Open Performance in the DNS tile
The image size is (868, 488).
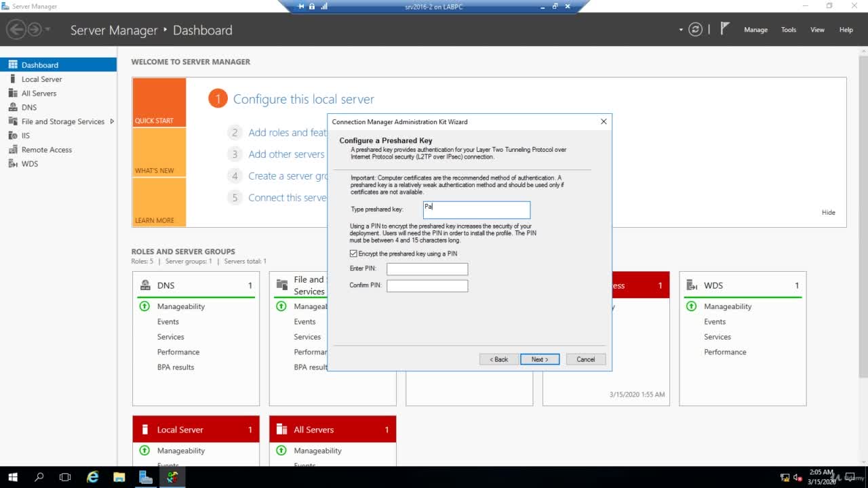(178, 352)
